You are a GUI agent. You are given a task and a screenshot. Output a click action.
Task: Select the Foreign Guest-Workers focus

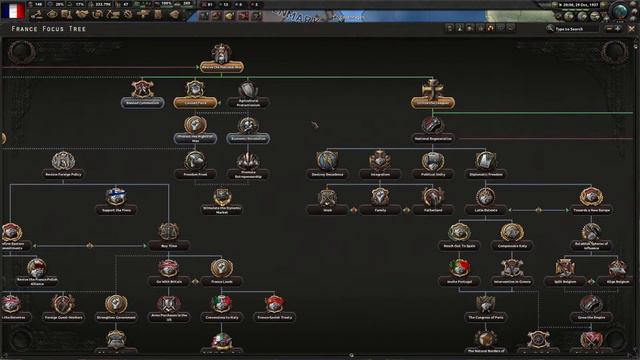point(63,309)
